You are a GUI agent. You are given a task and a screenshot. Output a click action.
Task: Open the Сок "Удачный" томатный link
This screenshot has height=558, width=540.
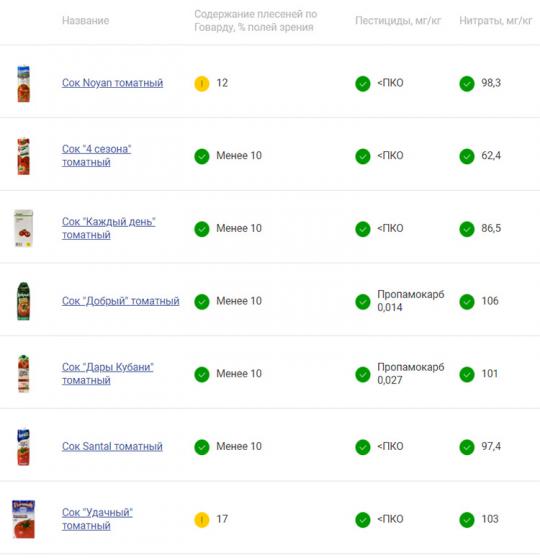[97, 519]
